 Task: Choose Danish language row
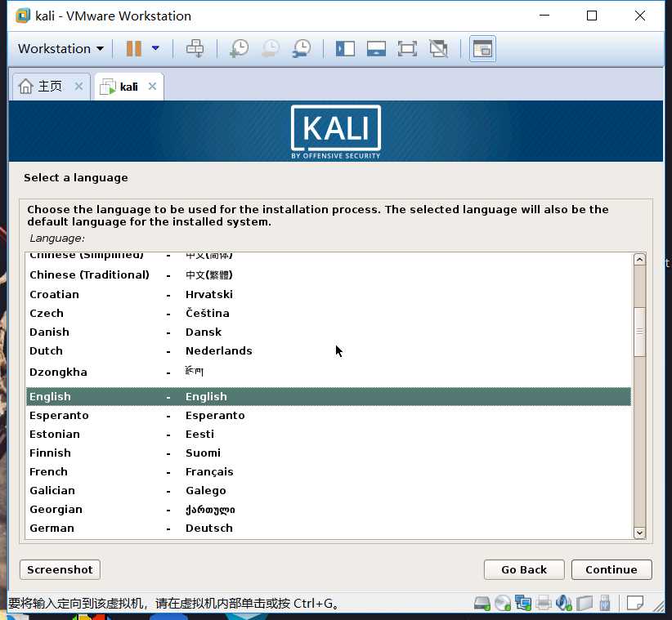[329, 332]
